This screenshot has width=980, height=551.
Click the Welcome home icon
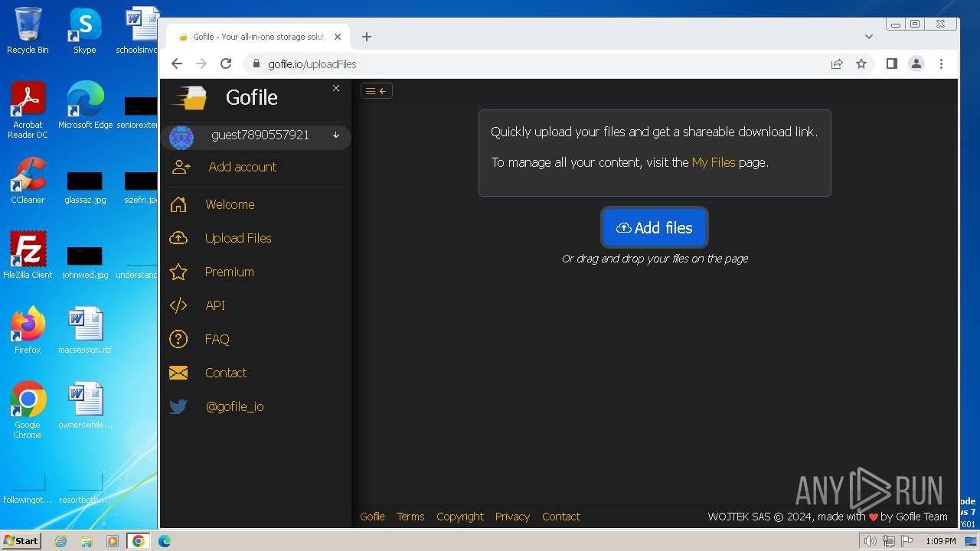tap(178, 204)
